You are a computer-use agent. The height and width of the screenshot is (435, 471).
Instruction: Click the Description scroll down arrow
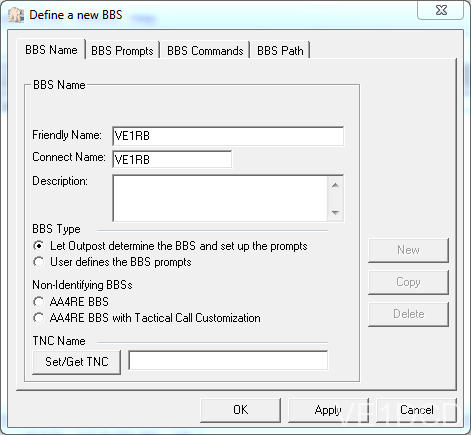[335, 212]
